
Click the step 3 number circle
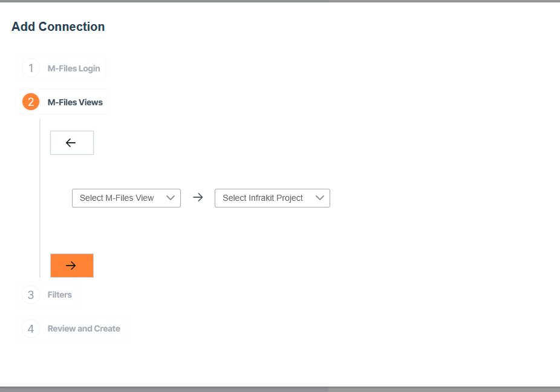click(30, 295)
